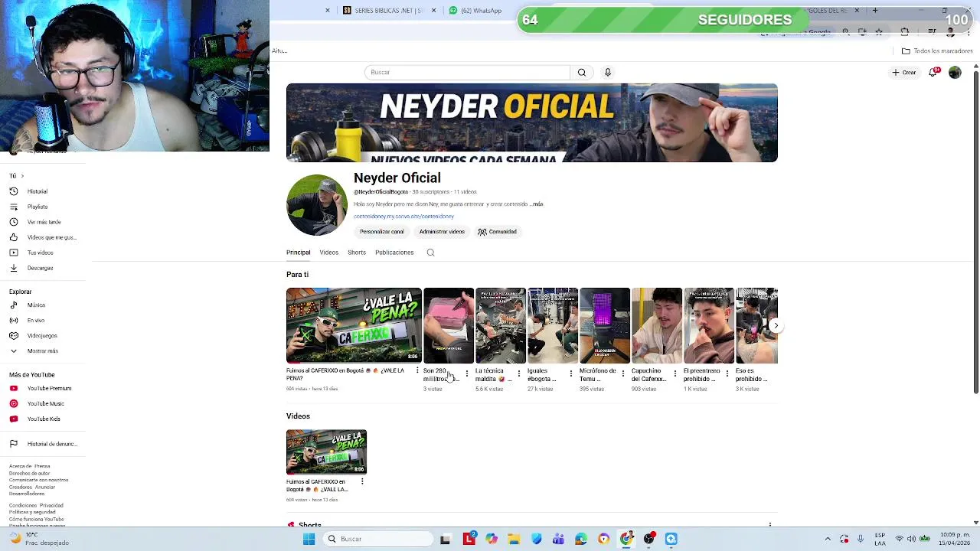Screen dimensions: 980x551
Task: Search within the channel icon
Action: [x=430, y=253]
